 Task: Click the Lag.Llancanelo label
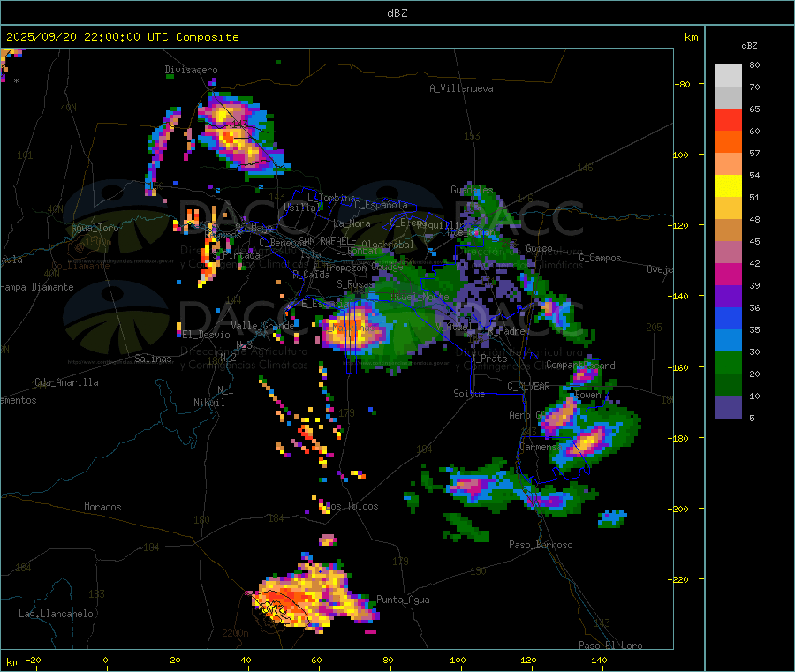[x=57, y=614]
